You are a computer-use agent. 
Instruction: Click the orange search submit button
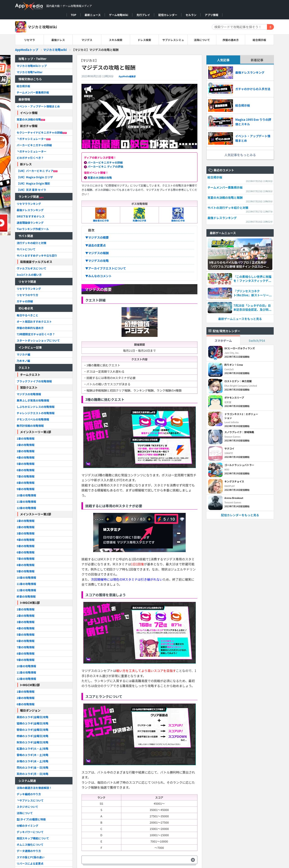[270, 27]
